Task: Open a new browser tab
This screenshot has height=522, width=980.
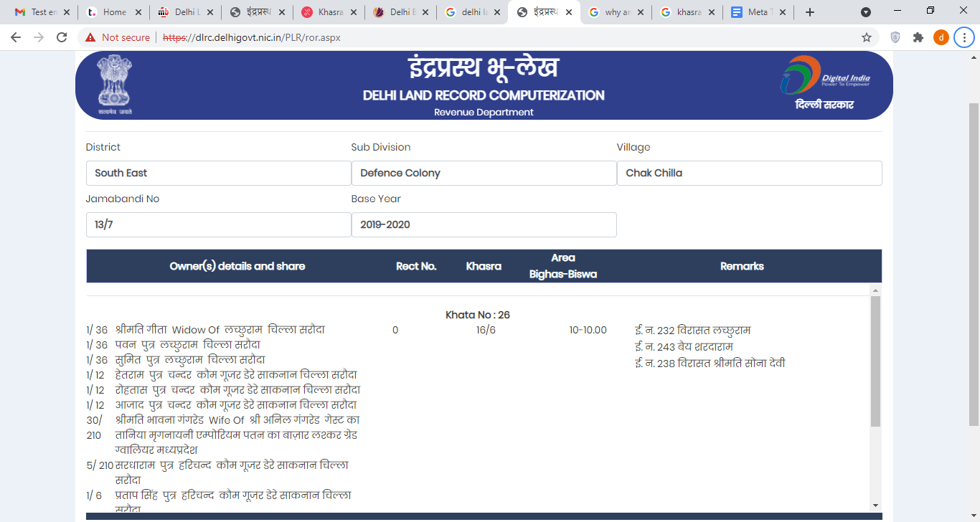Action: (x=810, y=12)
